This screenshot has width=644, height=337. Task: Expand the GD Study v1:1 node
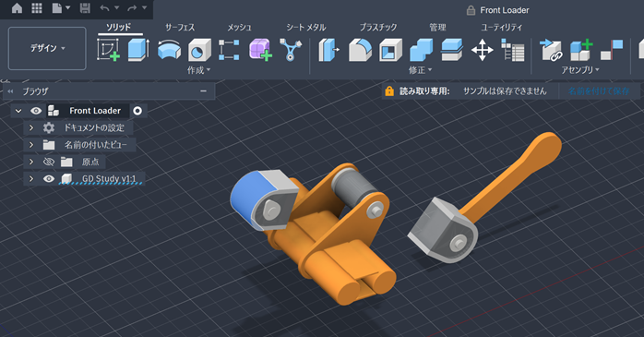tap(30, 179)
